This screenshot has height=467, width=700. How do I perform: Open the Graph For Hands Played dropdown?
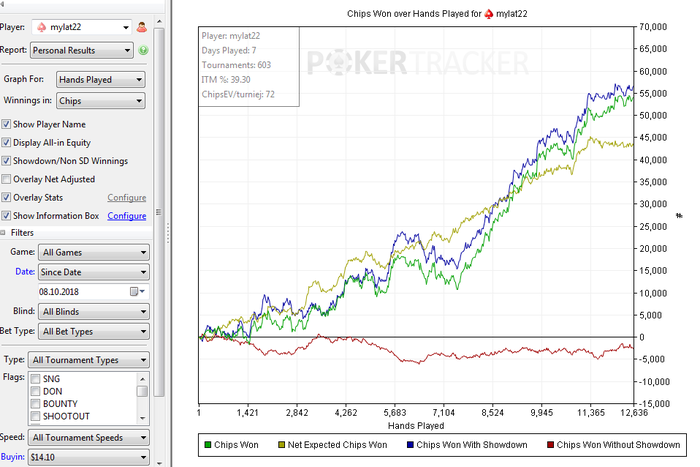(x=100, y=79)
